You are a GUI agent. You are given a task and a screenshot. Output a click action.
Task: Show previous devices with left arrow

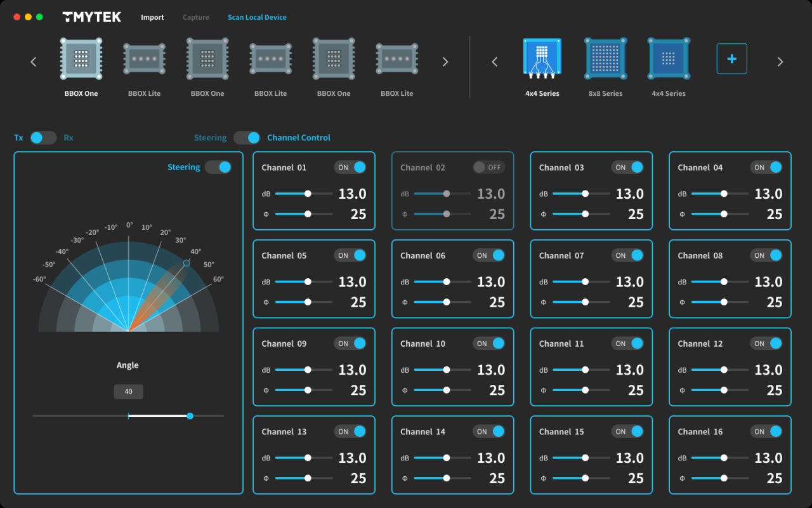34,62
